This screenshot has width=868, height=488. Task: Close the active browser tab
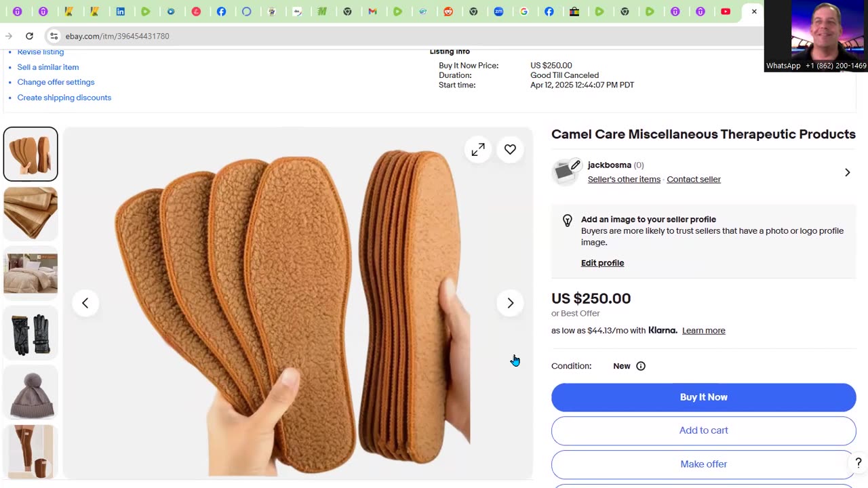pos(754,12)
